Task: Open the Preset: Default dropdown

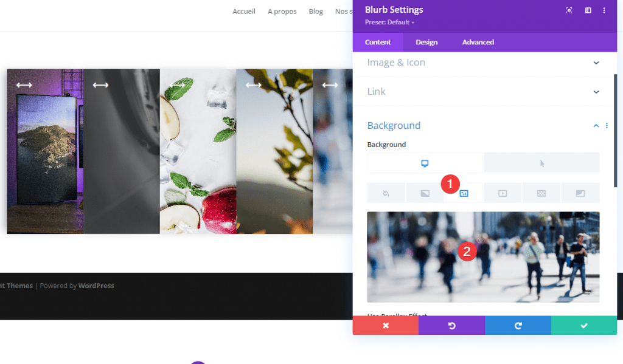Action: click(x=389, y=22)
